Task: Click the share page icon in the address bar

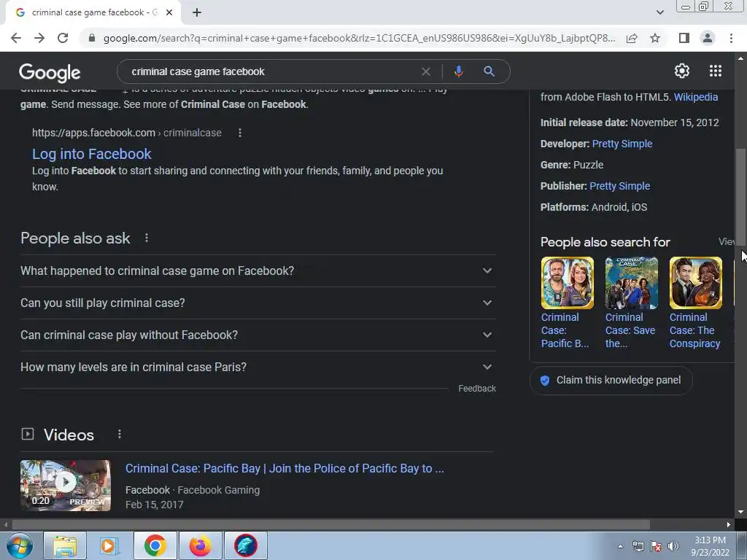Action: click(632, 38)
